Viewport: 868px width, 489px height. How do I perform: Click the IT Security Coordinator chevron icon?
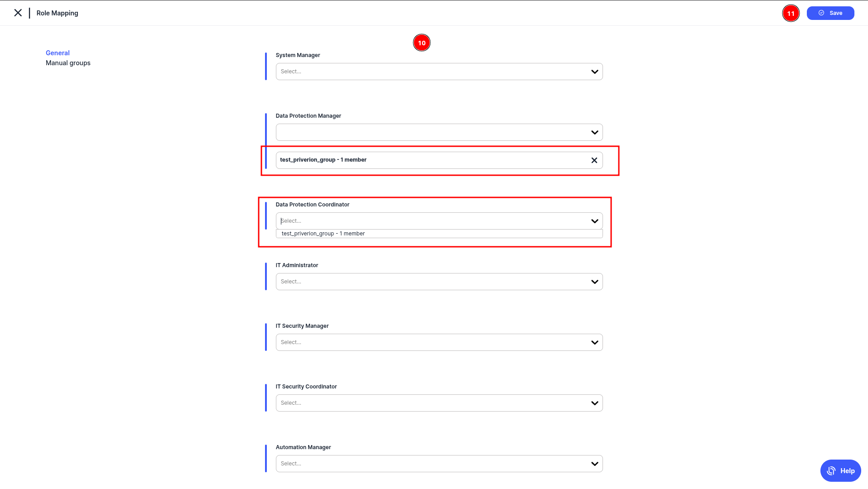click(x=594, y=403)
